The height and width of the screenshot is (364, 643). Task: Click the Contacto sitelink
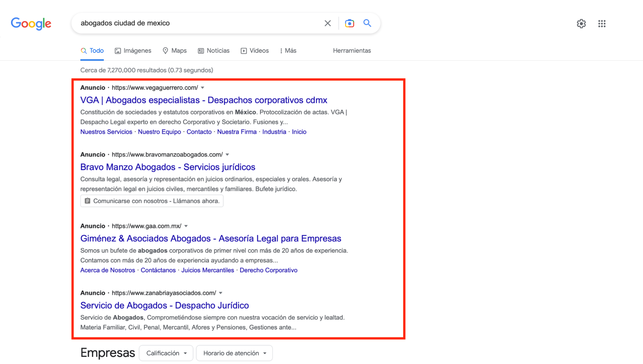click(x=199, y=132)
